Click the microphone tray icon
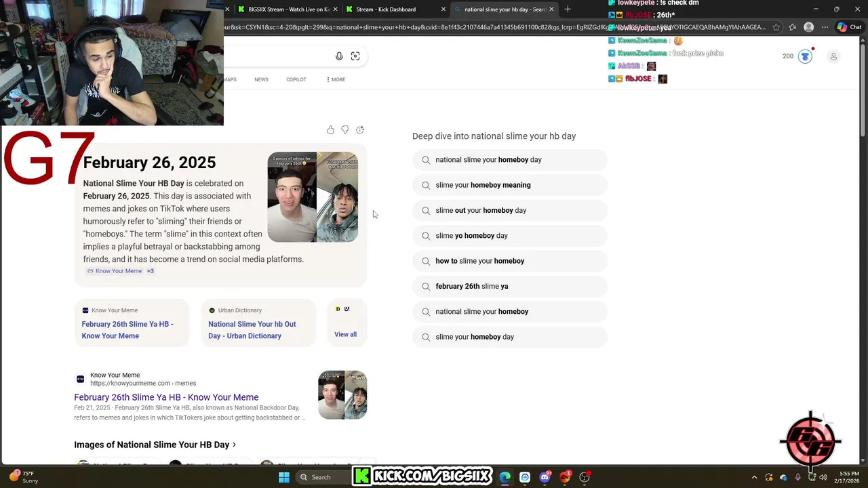The height and width of the screenshot is (488, 868). click(x=797, y=477)
